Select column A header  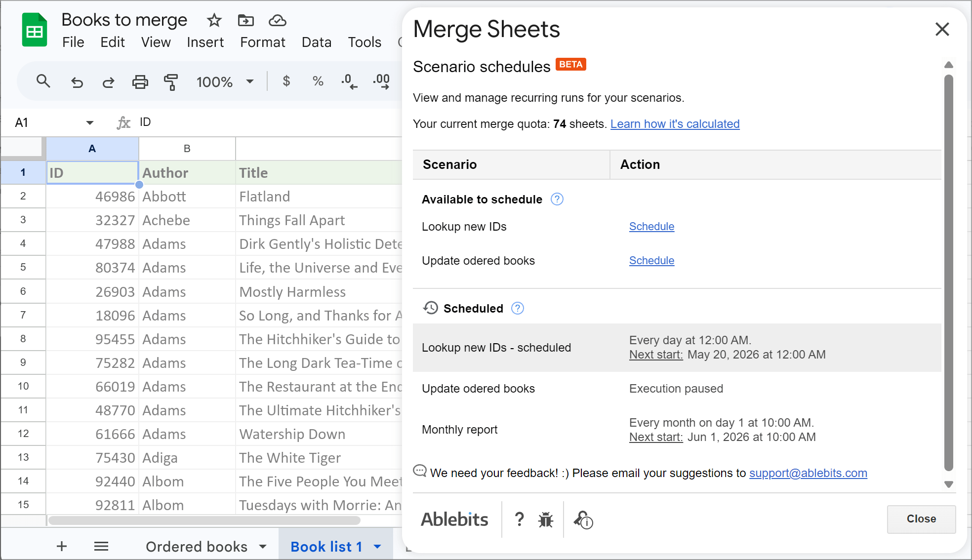92,149
